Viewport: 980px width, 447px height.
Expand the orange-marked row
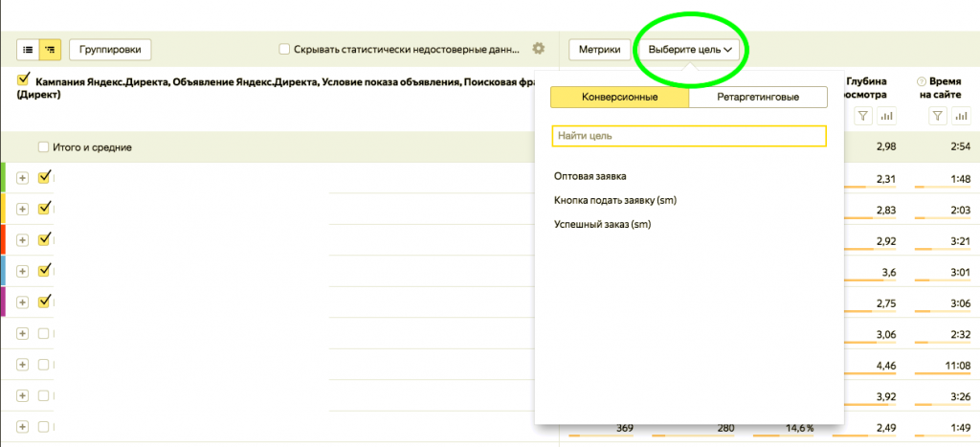tap(23, 240)
